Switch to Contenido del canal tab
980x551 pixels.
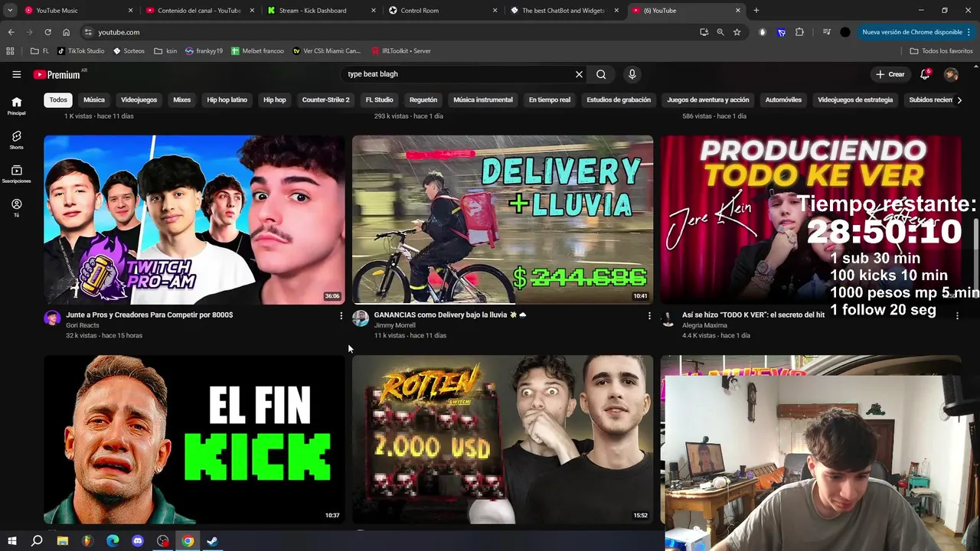click(x=199, y=11)
